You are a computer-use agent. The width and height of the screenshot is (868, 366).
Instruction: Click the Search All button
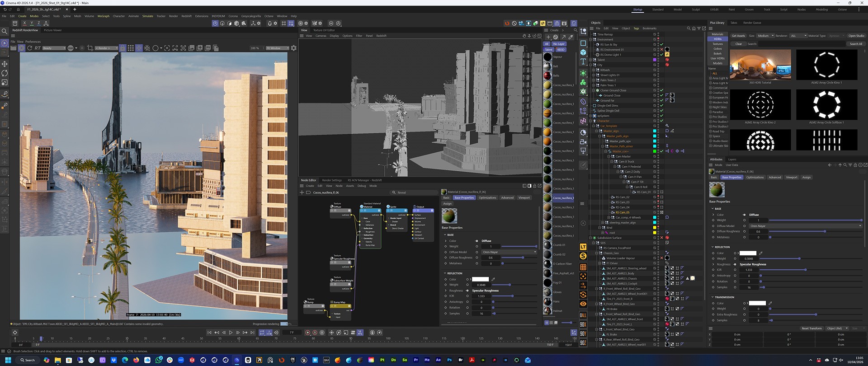coord(856,44)
